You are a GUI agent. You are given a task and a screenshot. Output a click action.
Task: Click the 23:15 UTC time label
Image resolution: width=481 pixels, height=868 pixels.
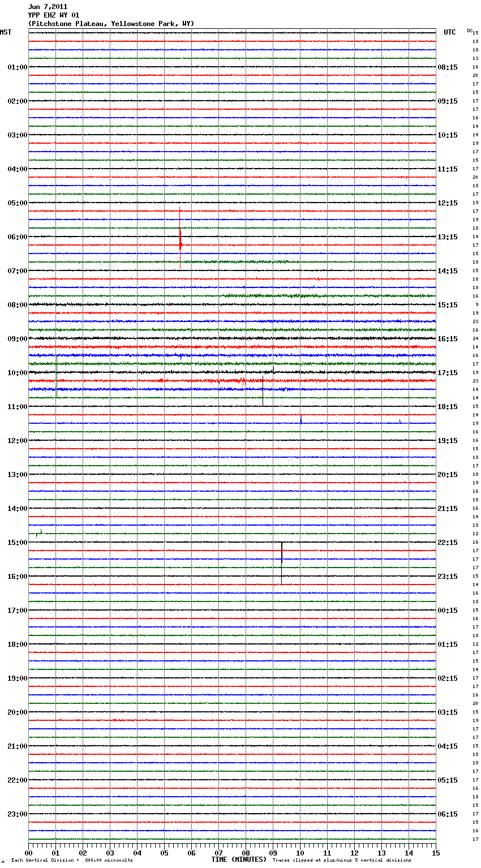tap(448, 577)
